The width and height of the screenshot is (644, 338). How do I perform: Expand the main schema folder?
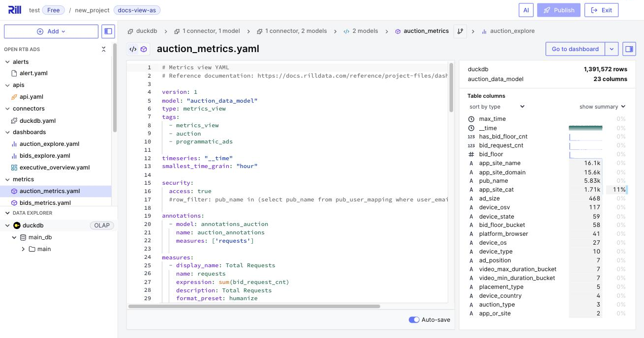(23, 249)
